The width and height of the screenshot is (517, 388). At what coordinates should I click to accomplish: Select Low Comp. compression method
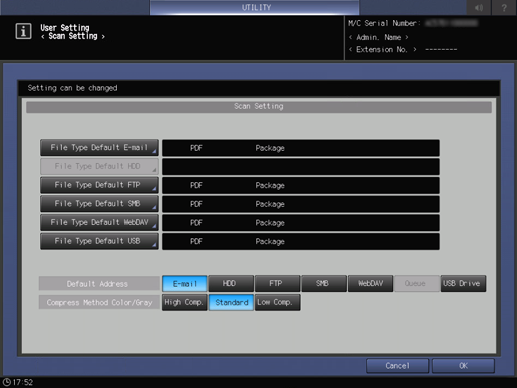coord(277,302)
